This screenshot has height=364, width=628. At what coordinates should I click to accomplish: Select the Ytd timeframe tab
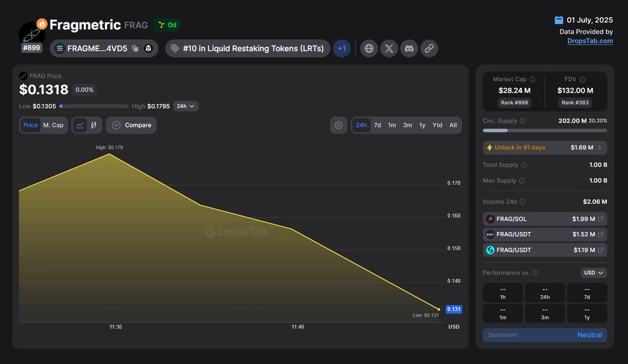[438, 125]
